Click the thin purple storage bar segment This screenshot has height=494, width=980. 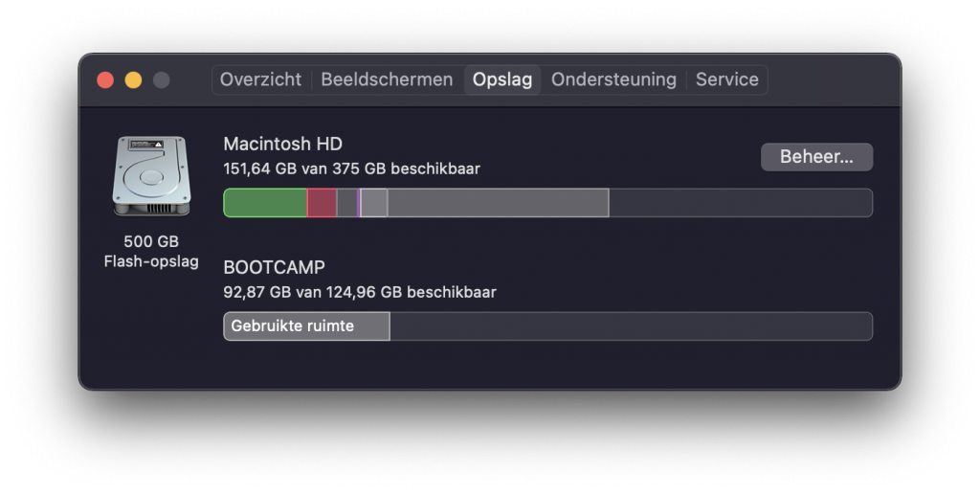(x=359, y=203)
